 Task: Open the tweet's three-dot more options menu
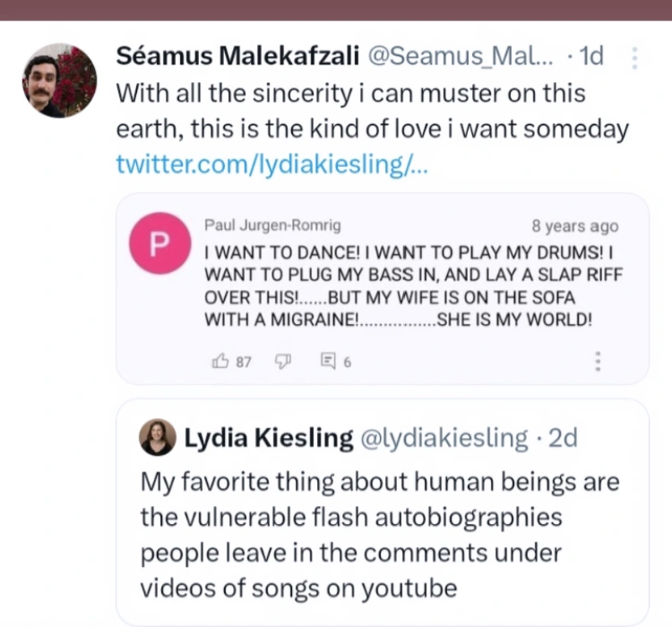click(634, 58)
